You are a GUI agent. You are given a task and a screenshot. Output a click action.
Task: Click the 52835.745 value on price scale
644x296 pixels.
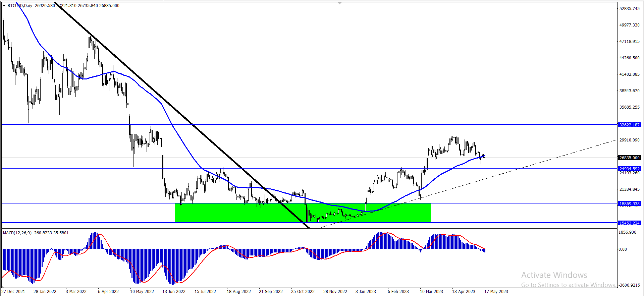(x=630, y=8)
